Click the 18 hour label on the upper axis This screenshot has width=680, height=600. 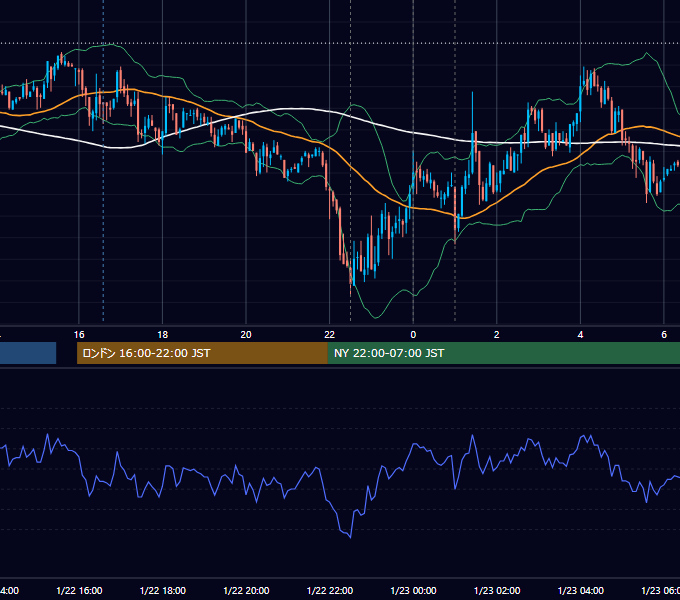tap(163, 334)
